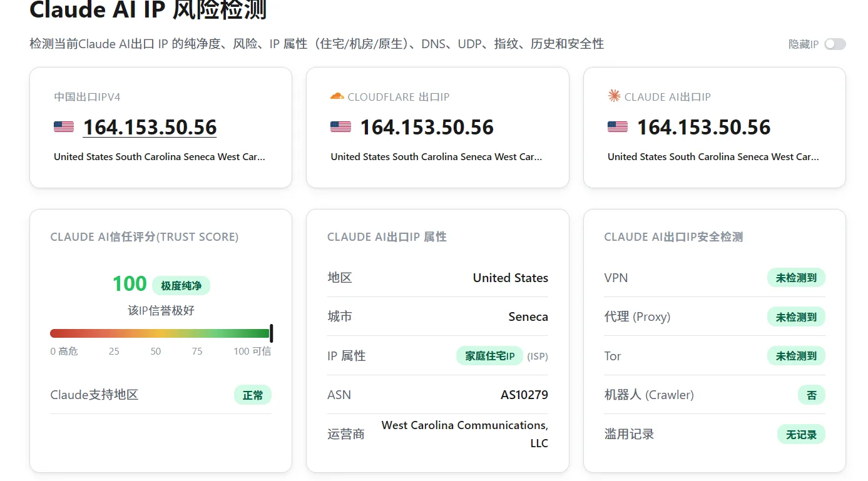Click the 极度纯净 badge
Viewport: 868px width, 481px height.
(181, 286)
